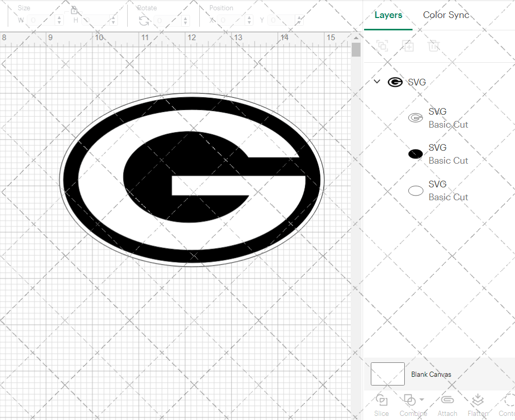Click Basic Cut text of white oval layer
Viewport: 515px width, 420px height.
pyautogui.click(x=449, y=197)
